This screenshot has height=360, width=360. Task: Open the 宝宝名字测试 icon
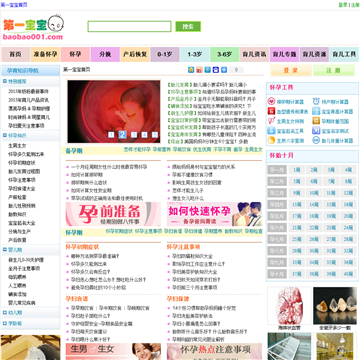[316, 131]
